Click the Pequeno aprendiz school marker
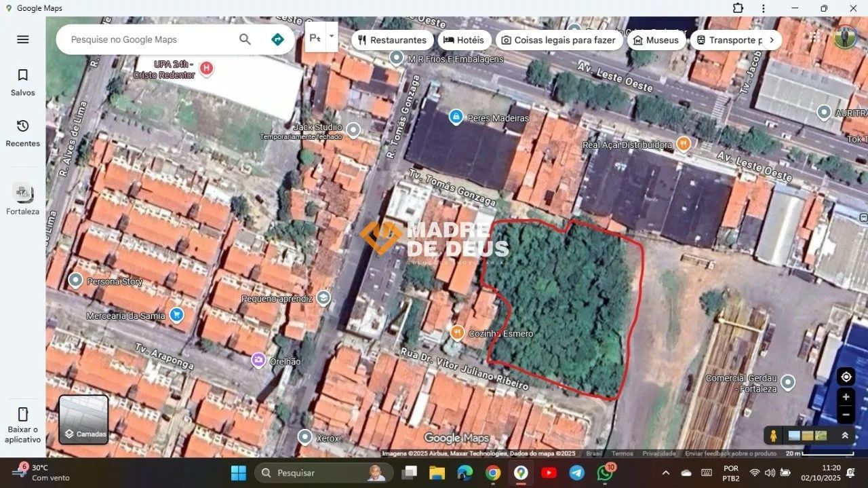 pos(323,297)
